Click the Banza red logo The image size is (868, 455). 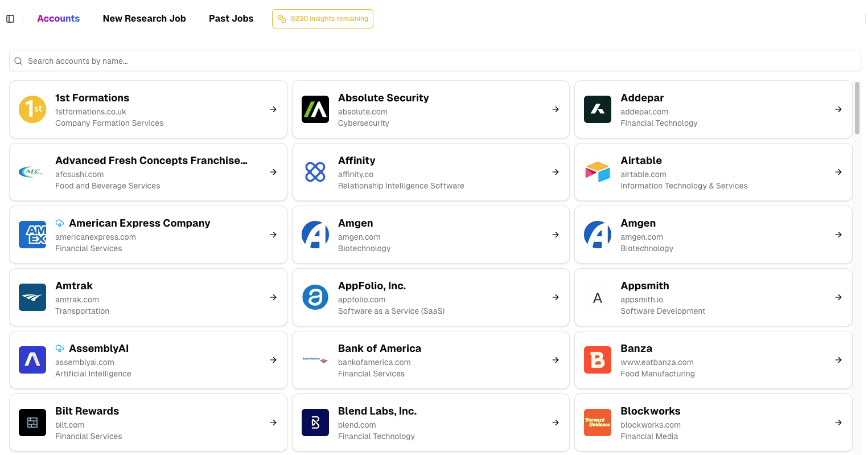(598, 360)
